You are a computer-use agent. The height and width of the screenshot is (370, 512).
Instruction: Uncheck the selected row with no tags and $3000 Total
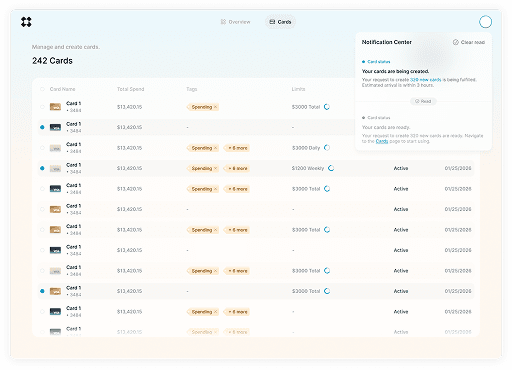point(42,291)
